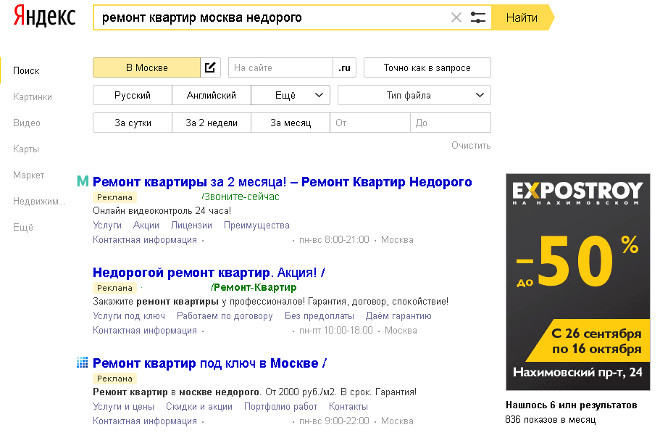Clear the search query with the X icon

click(x=456, y=18)
